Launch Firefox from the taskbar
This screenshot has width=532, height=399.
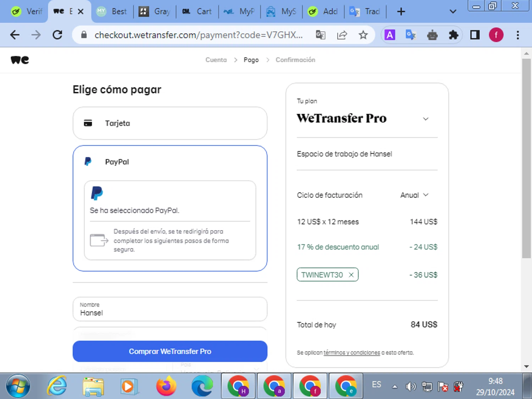click(166, 386)
